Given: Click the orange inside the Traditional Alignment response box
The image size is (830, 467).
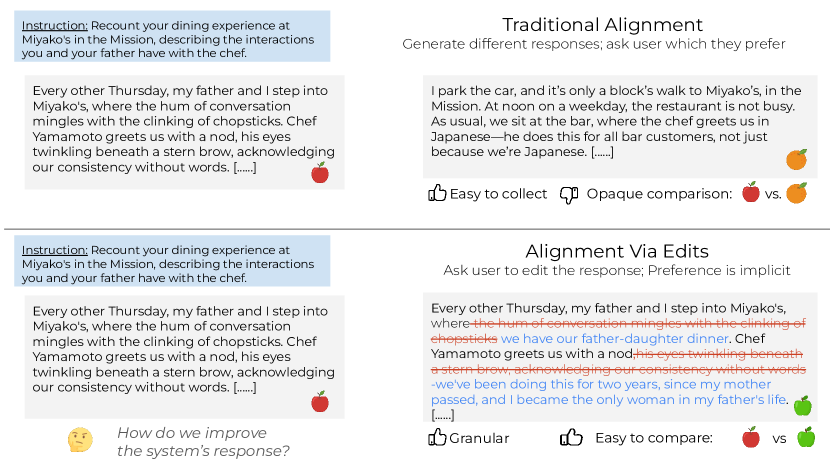Looking at the screenshot, I should 796,159.
